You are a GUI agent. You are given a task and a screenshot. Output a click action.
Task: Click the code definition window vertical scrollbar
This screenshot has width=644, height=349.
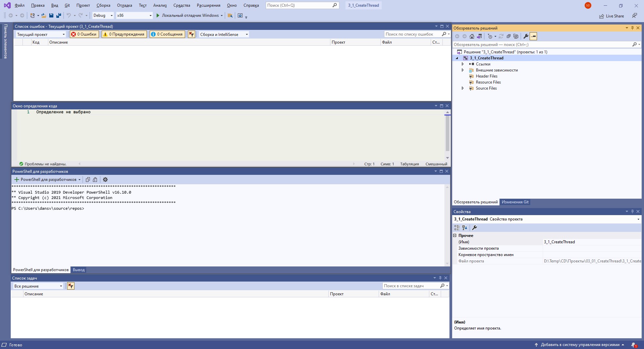point(447,134)
